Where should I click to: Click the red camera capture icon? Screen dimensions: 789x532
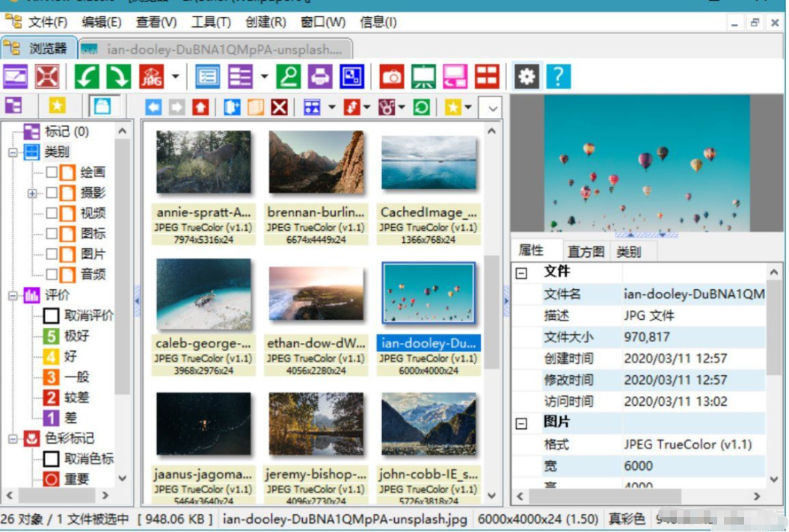(391, 76)
